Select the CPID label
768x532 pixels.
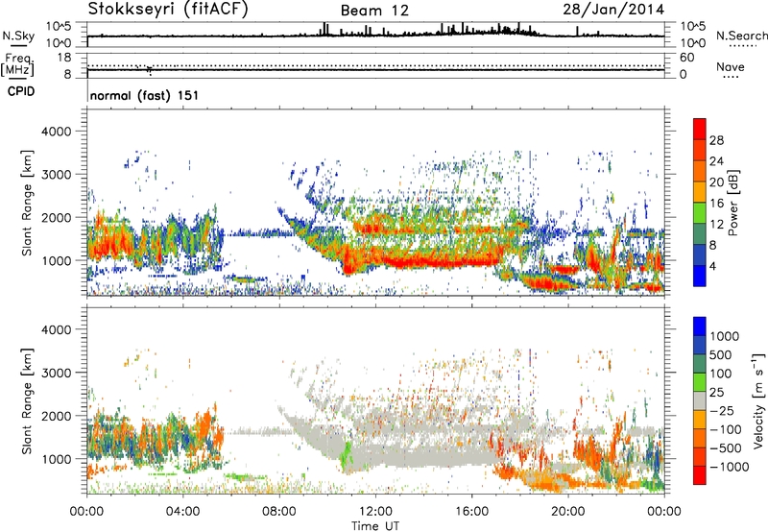tap(21, 91)
